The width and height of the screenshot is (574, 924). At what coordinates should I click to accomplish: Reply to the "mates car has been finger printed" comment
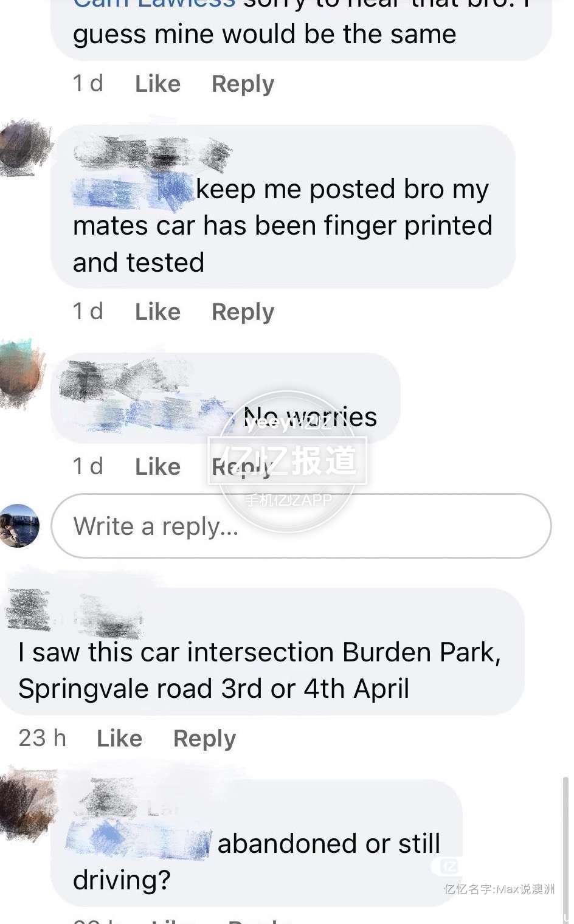tap(243, 312)
